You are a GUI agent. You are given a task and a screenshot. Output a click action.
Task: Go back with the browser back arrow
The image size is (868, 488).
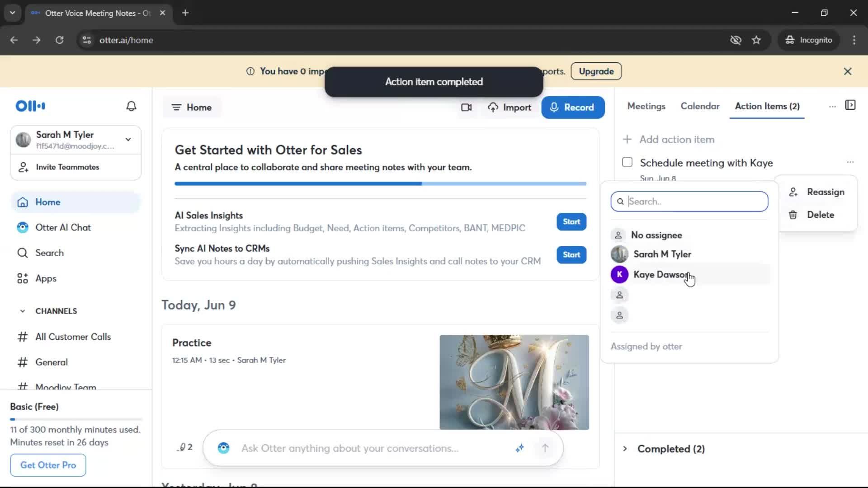coord(14,40)
